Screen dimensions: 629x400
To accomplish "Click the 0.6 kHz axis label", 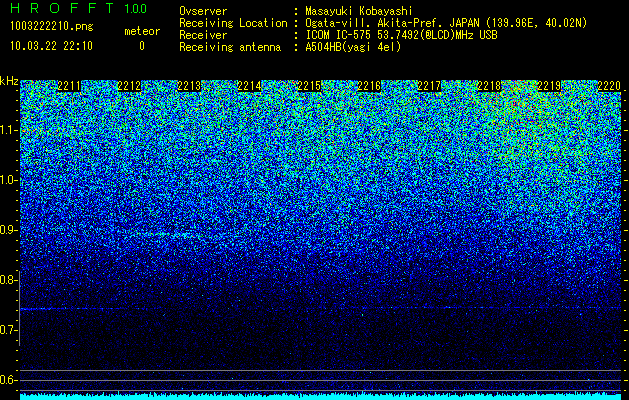I will tap(8, 380).
